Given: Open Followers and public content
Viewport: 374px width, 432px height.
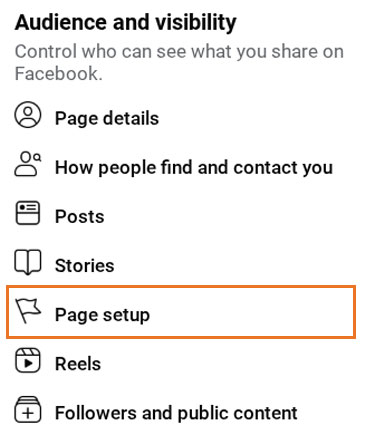Looking at the screenshot, I should click(176, 413).
